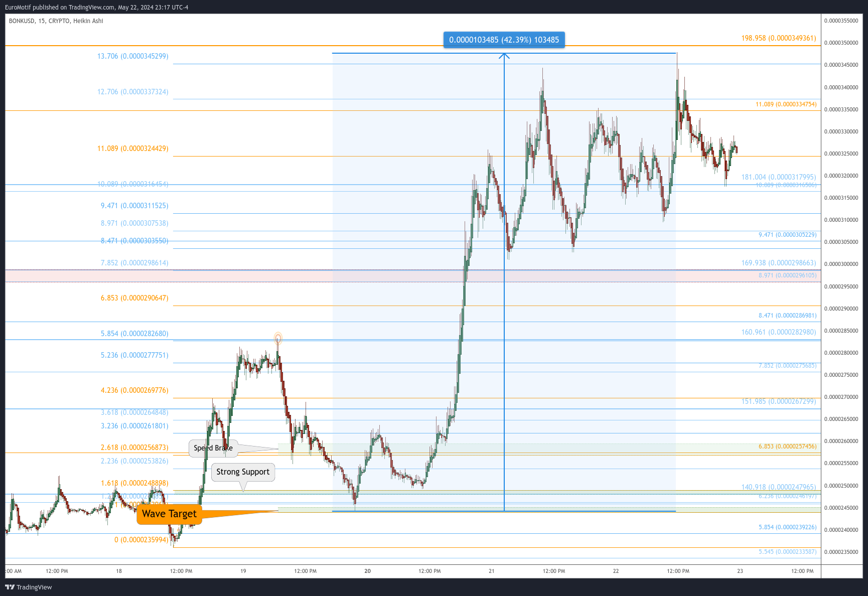Click Fib label 5.236 (0.0000277751)
This screenshot has width=868, height=596.
134,355
